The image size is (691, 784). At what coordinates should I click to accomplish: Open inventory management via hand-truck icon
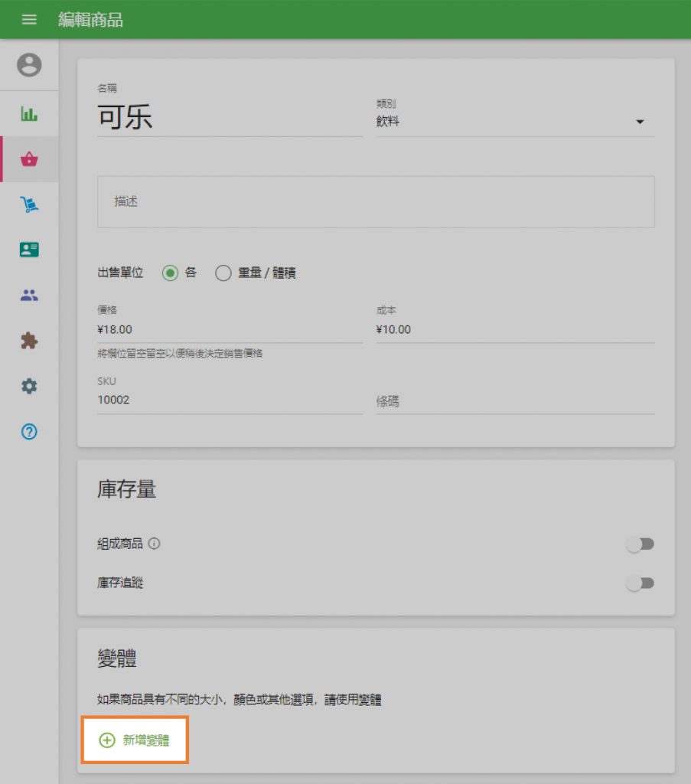point(29,204)
